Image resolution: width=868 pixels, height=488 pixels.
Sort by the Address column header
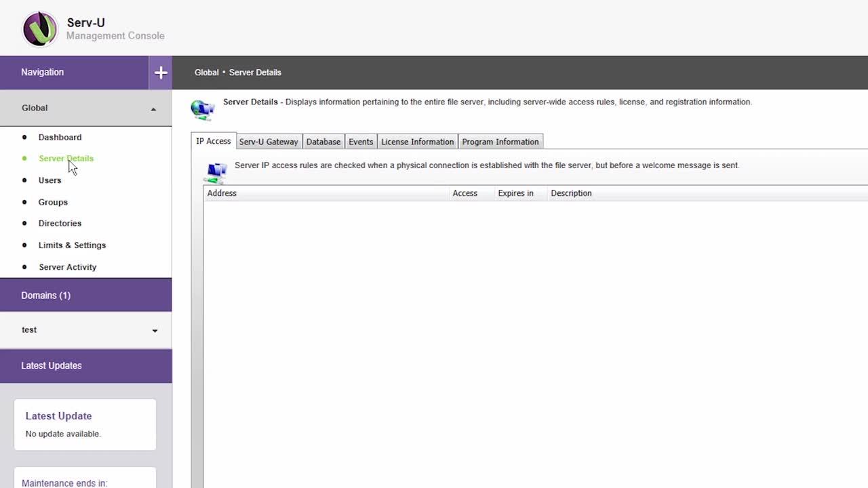click(x=326, y=193)
